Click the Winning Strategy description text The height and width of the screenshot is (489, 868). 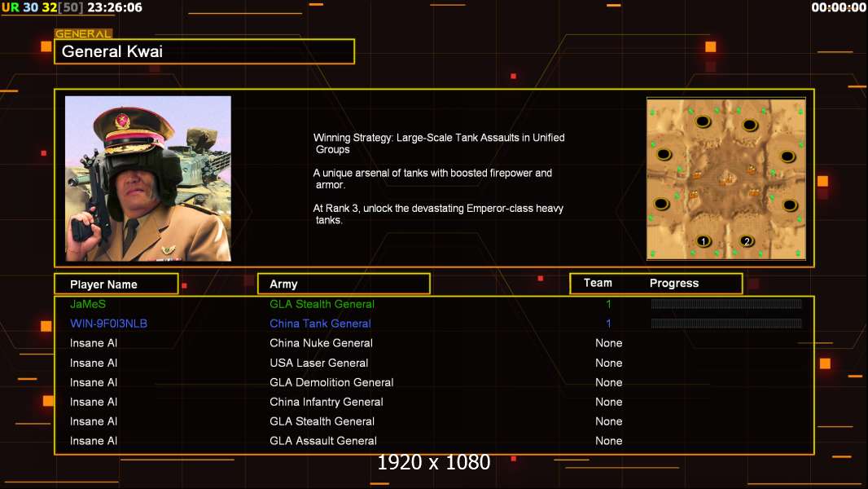(439, 143)
